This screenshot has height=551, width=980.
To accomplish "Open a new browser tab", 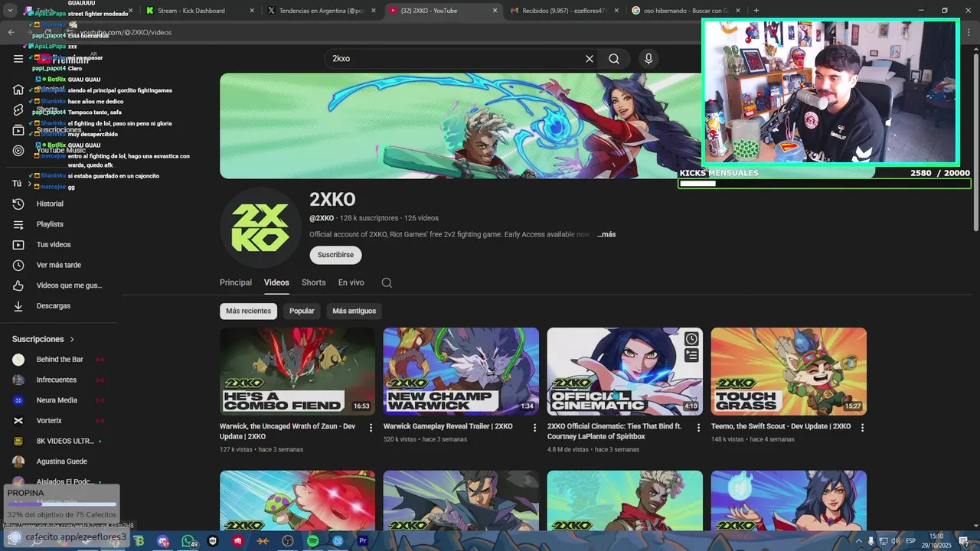I will (756, 11).
